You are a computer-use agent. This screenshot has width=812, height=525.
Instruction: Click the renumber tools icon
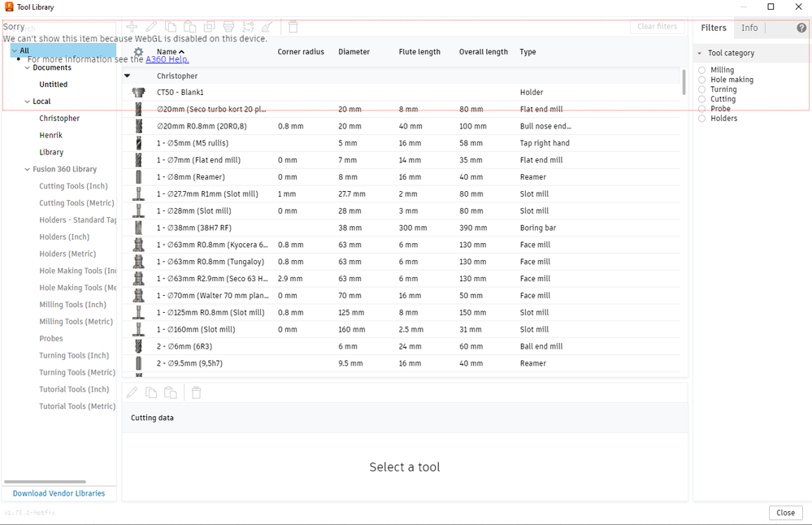pos(248,26)
